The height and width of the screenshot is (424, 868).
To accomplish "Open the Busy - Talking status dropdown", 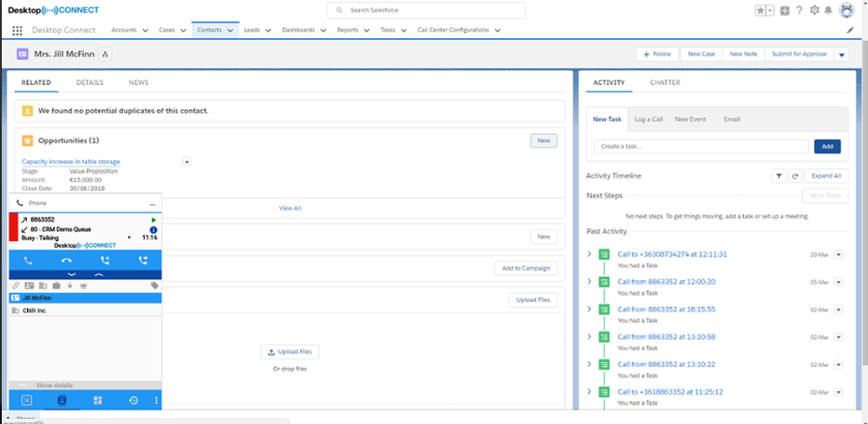I will pos(129,238).
